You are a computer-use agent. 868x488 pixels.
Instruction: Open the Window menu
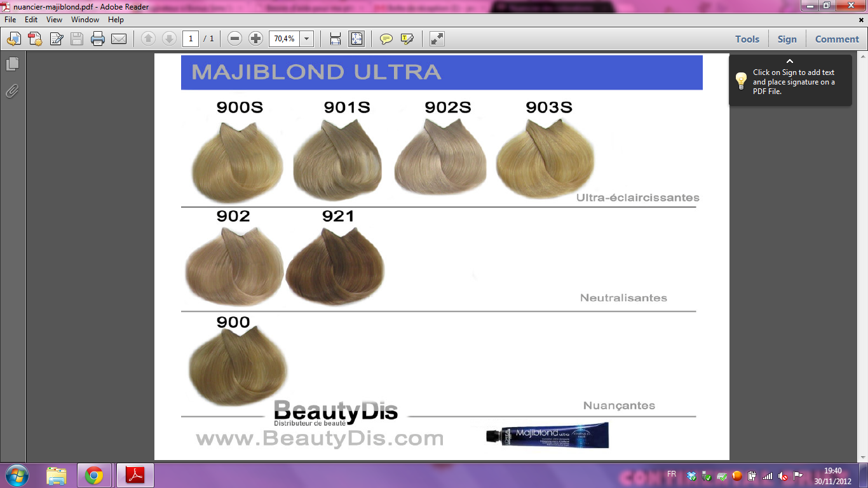click(x=85, y=20)
